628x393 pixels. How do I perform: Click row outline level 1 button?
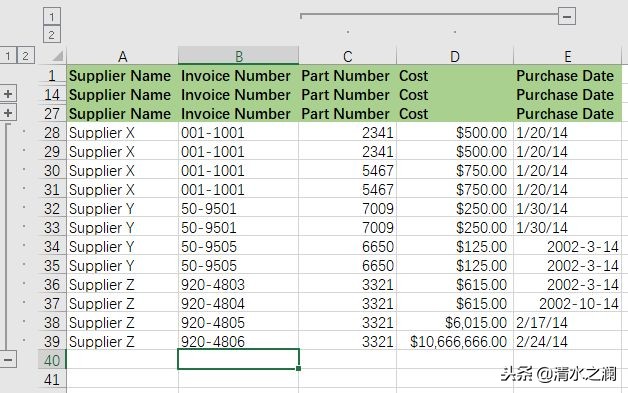click(8, 55)
